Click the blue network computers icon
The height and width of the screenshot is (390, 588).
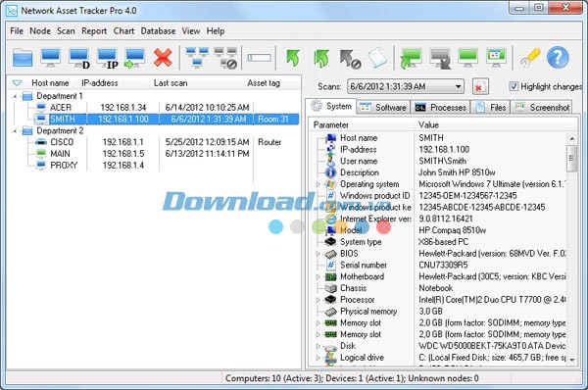[x=197, y=58]
